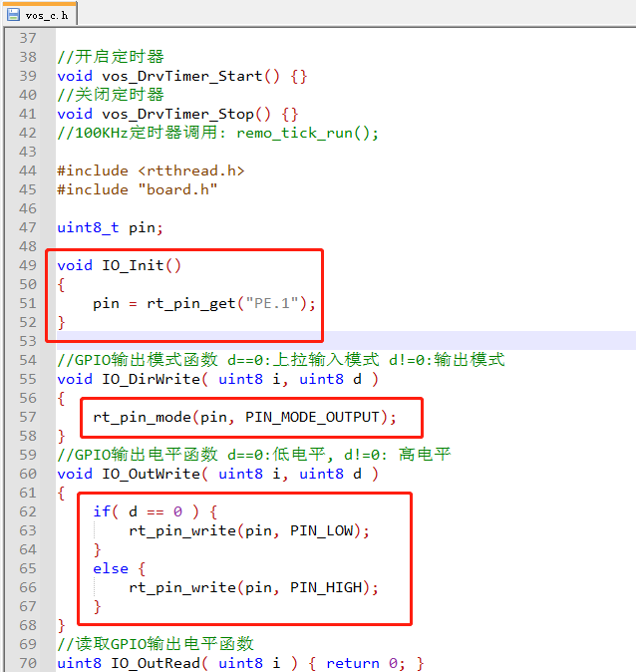Click the 'else' keyword
Viewport: 636px width, 672px height.
tap(111, 568)
